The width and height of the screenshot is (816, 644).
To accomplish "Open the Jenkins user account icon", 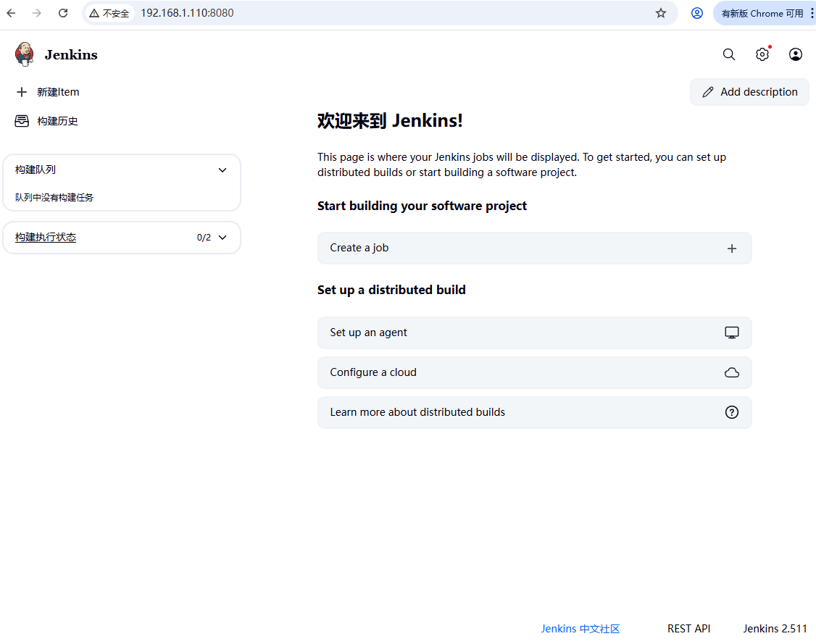I will 795,54.
